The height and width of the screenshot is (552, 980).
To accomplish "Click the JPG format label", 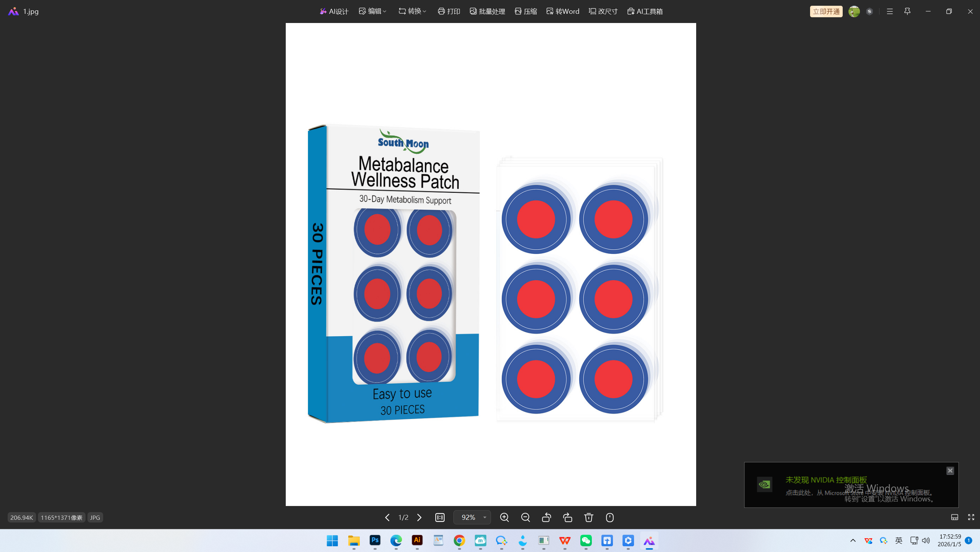I will coord(95,517).
